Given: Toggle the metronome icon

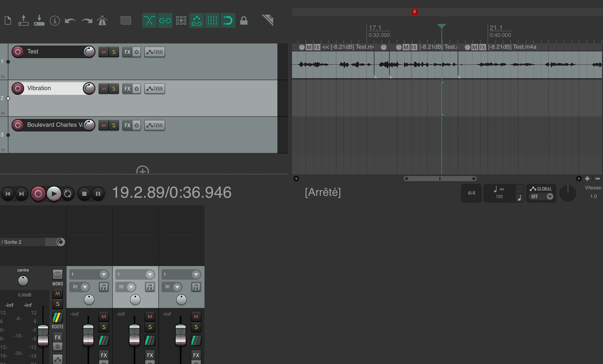Looking at the screenshot, I should pos(102,21).
